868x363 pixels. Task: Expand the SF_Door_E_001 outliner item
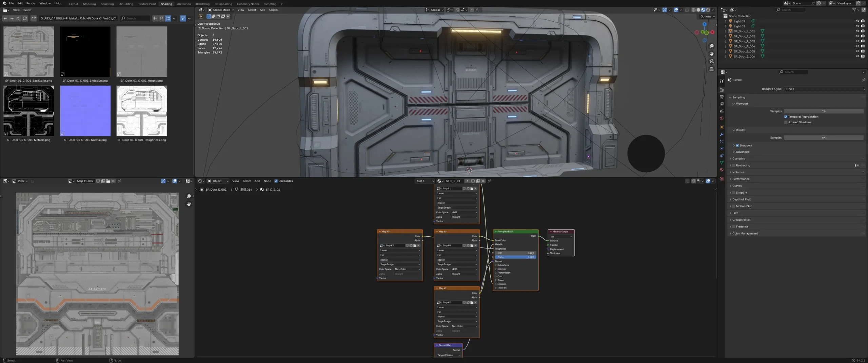pos(726,31)
